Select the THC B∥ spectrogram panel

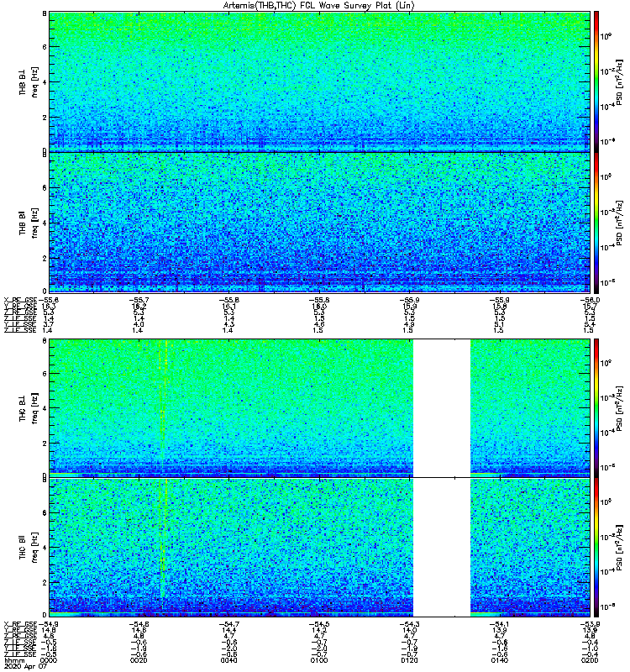point(319,548)
